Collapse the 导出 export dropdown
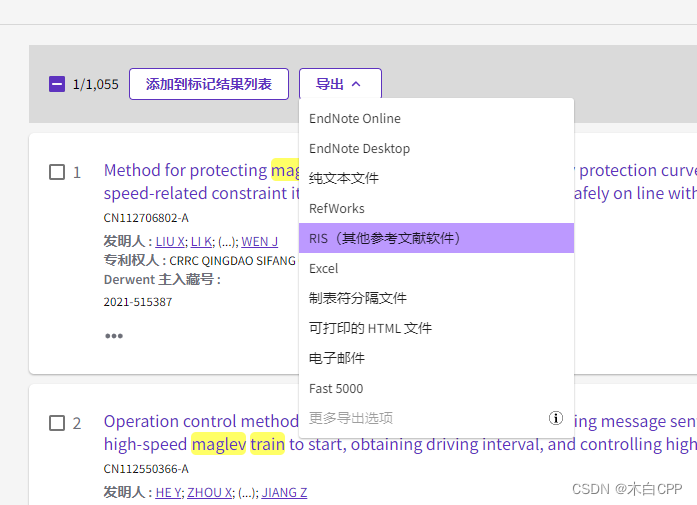Viewport: 697px width, 505px height. 340,84
